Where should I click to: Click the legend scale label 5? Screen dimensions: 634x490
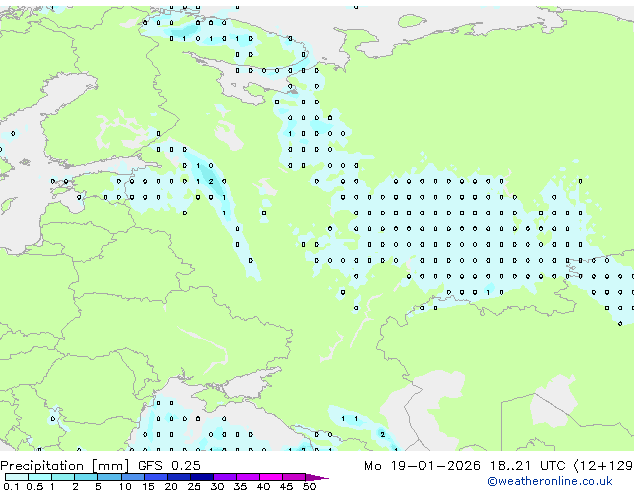98,486
